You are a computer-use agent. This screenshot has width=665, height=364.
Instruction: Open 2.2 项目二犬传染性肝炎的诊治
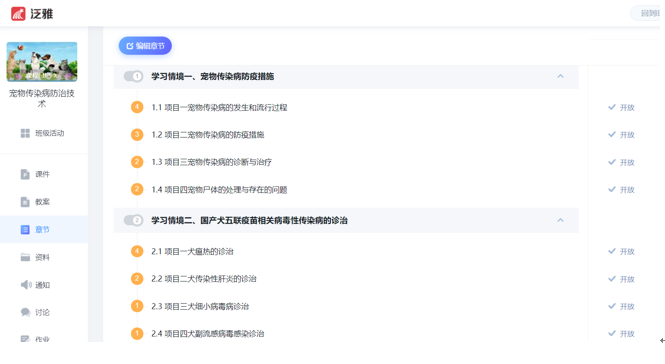(x=204, y=279)
